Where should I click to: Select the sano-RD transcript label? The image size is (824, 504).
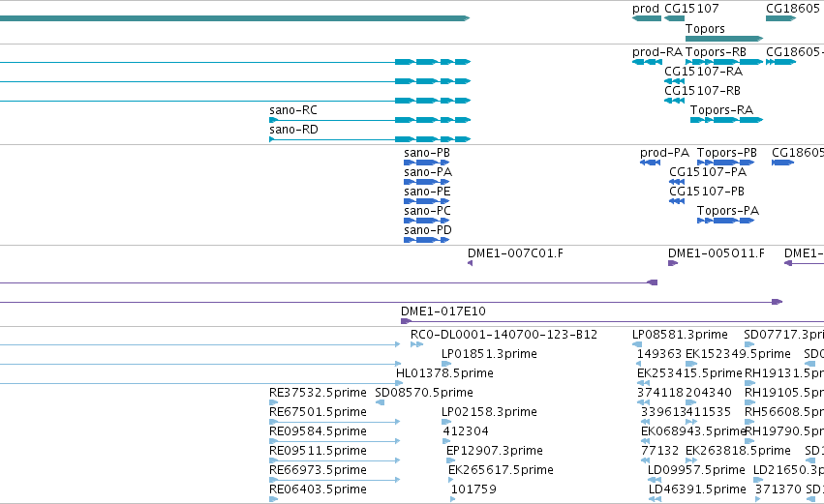point(293,130)
